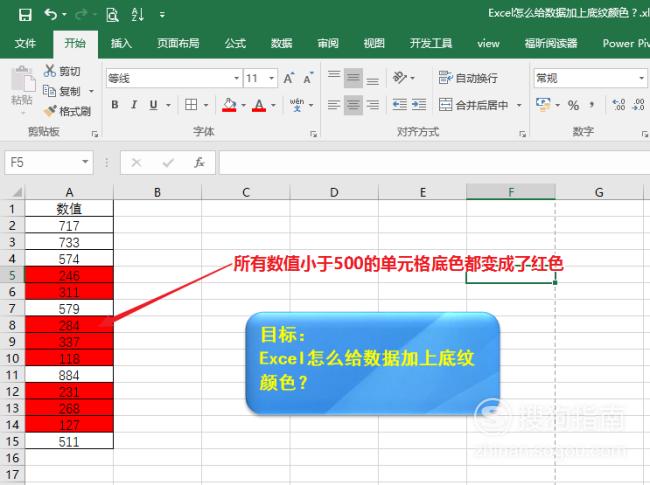This screenshot has height=485, width=650.
Task: Toggle Underline formatting
Action: coord(153,105)
